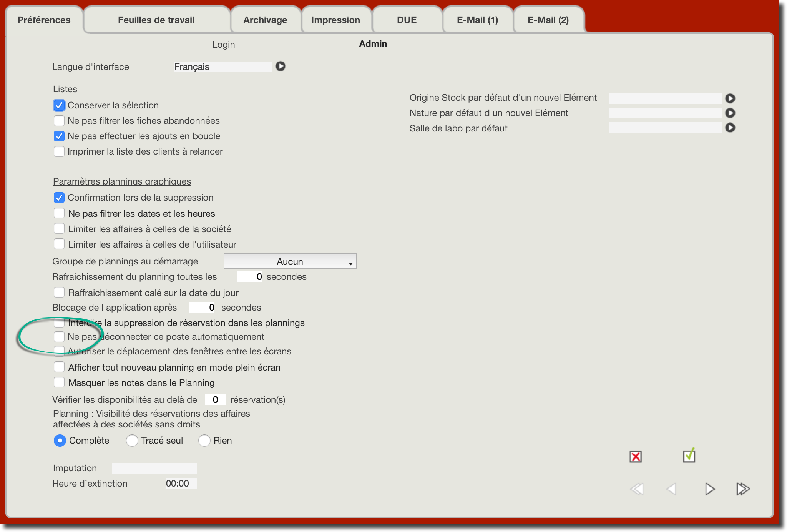Click the Blocage de l'application seconds field
787x532 pixels.
[x=202, y=308]
